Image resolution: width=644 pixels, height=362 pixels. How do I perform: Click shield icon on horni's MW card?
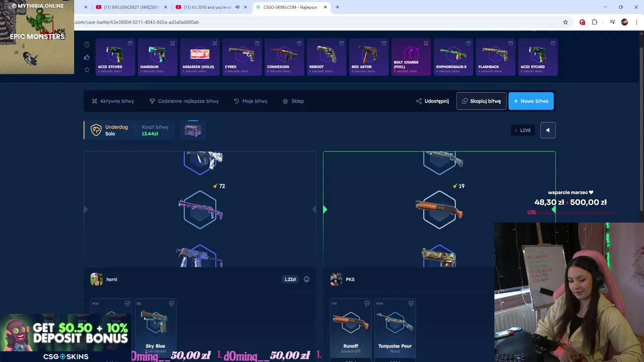pos(127,303)
